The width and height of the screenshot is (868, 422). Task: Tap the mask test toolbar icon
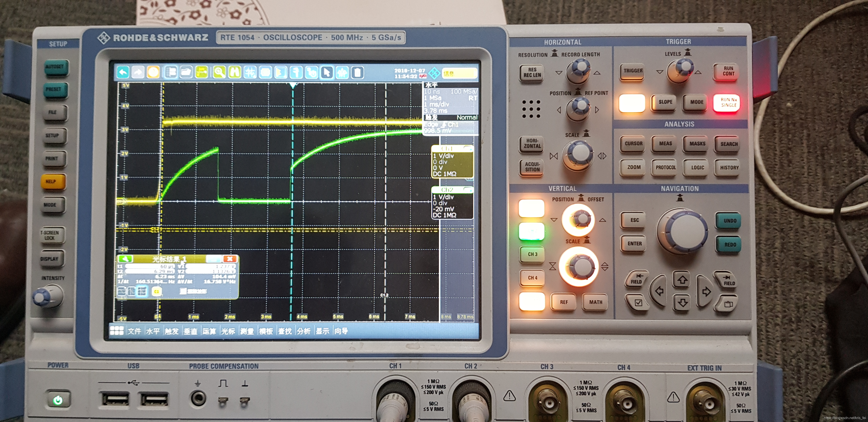pos(265,72)
